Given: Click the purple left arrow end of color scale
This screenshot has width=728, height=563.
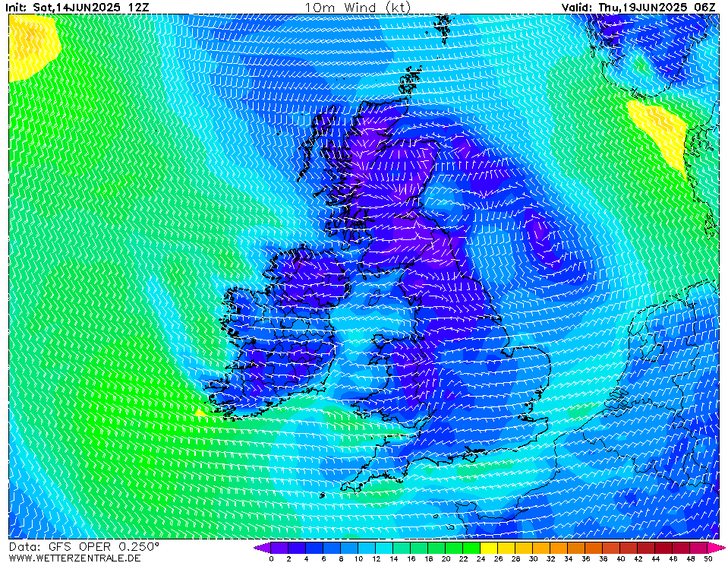Looking at the screenshot, I should (x=262, y=548).
